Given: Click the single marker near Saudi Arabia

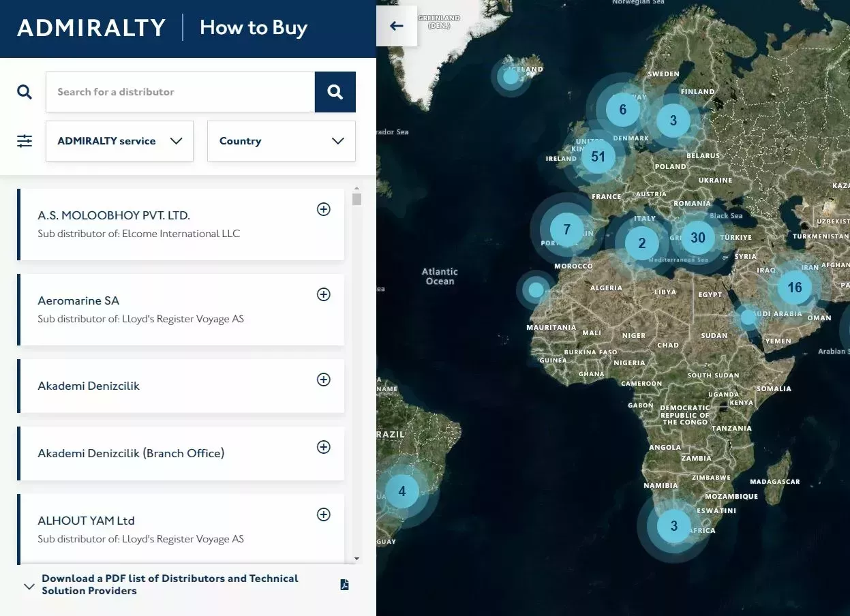Looking at the screenshot, I should [748, 317].
